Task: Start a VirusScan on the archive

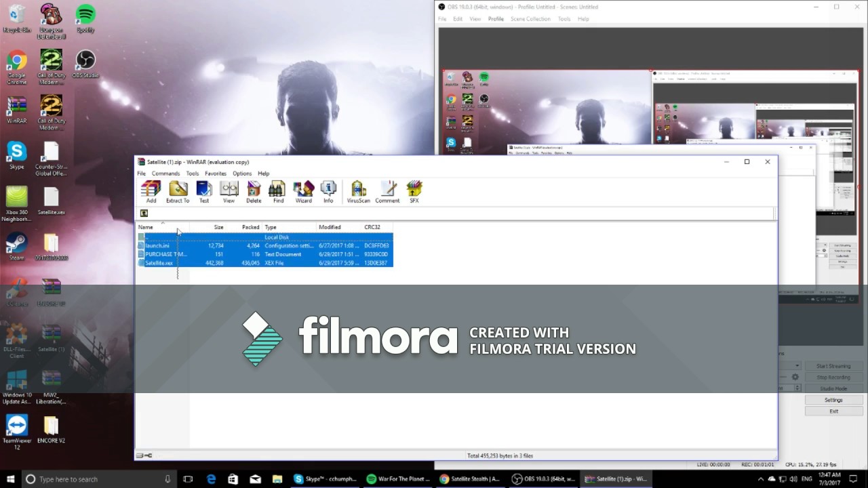Action: tap(358, 192)
